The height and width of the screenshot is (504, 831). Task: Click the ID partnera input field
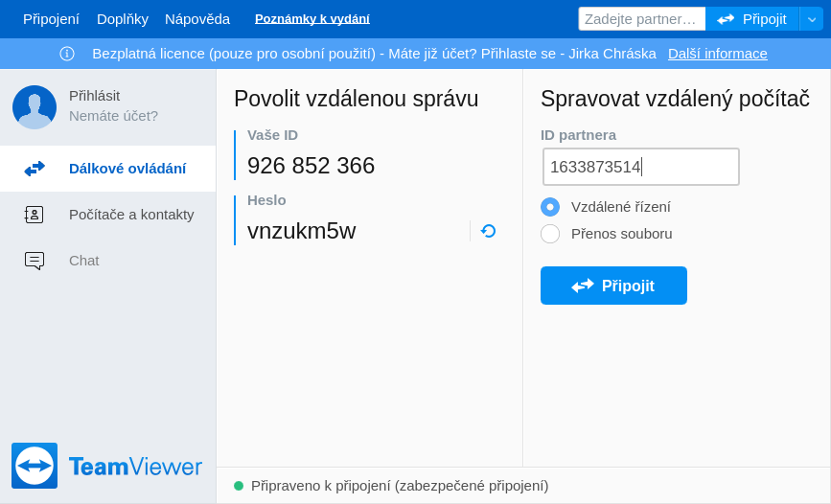640,167
